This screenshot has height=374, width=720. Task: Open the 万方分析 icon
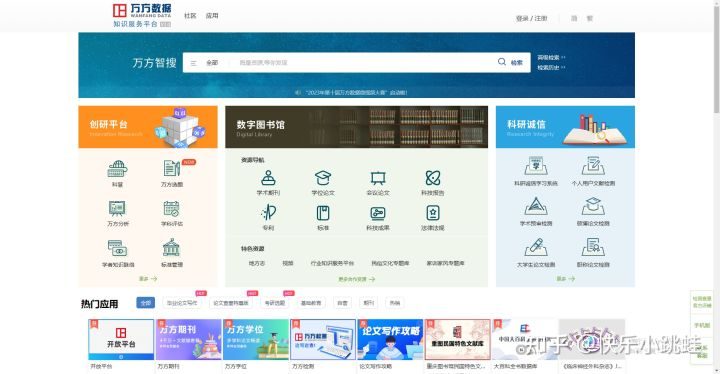(117, 208)
